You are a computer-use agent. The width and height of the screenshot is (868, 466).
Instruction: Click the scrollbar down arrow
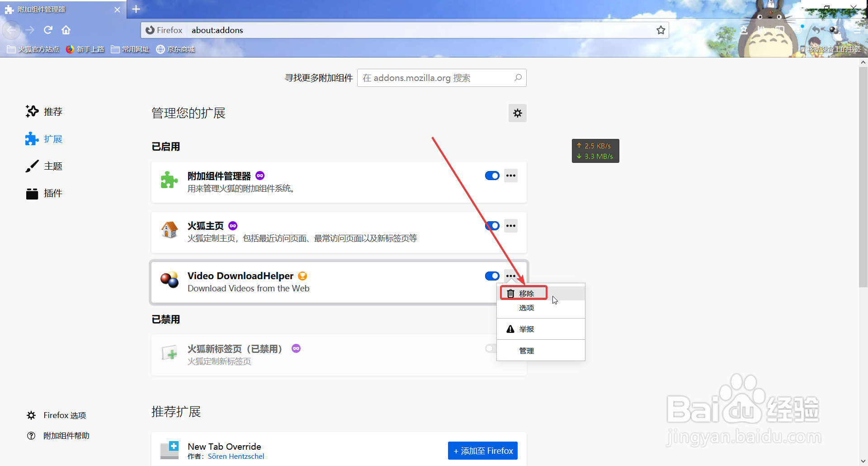[863, 461]
